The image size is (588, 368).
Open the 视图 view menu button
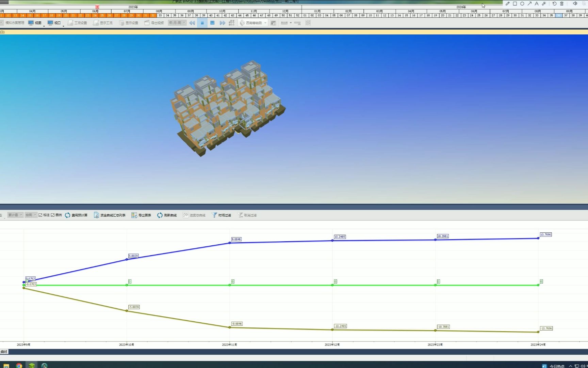coord(35,23)
